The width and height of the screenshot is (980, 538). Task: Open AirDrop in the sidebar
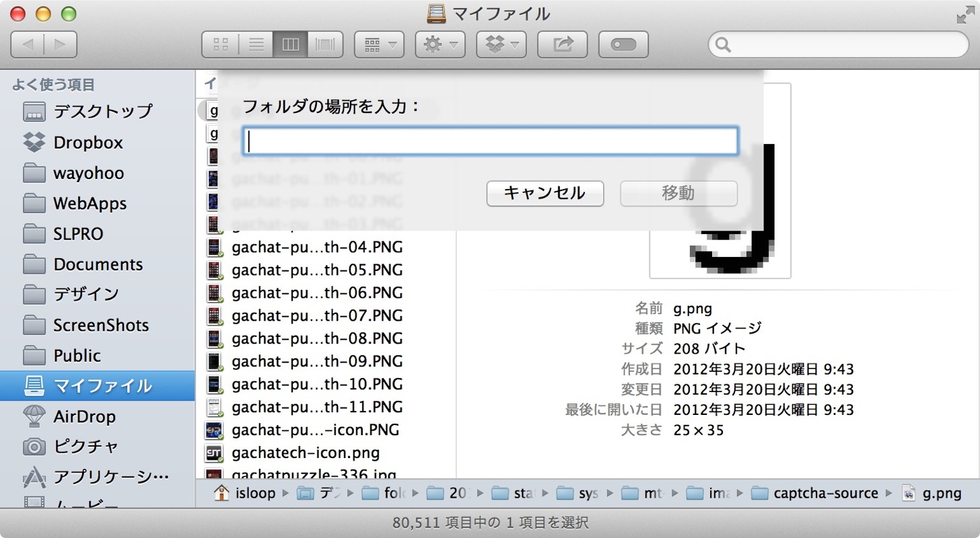tap(98, 416)
